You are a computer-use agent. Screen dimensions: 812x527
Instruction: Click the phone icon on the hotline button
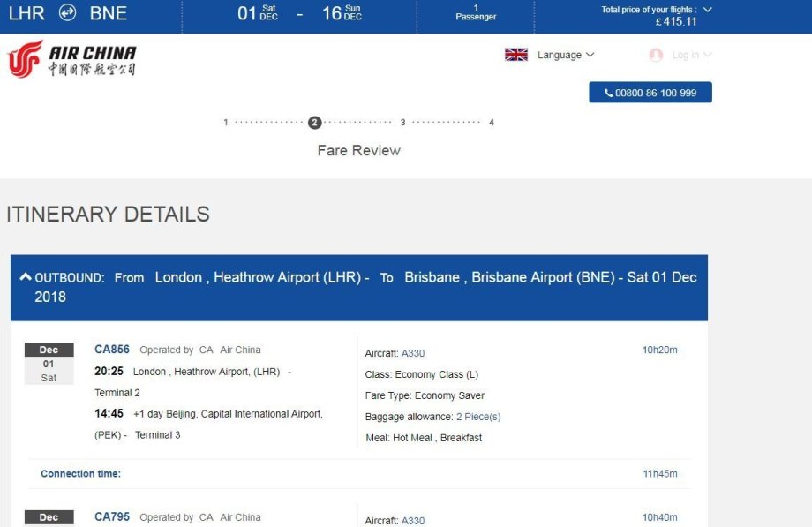coord(608,93)
